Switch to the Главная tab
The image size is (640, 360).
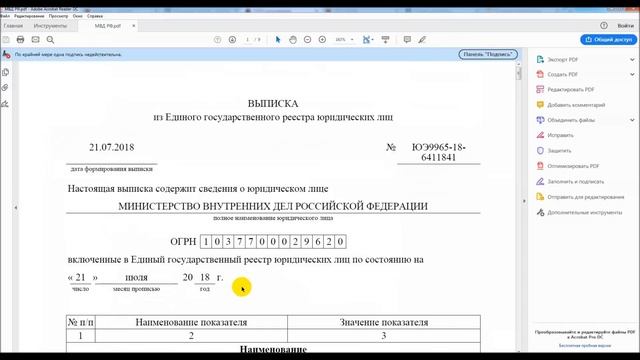(13, 26)
